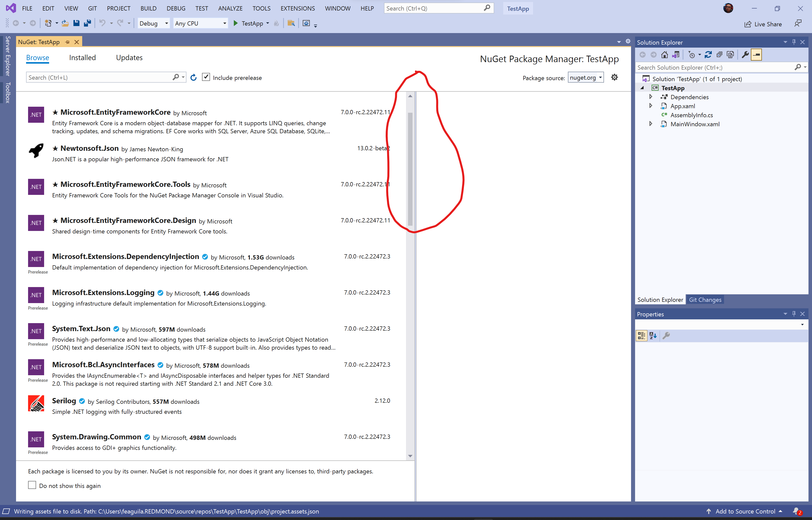Open NuGet package source settings gear
Screen dimensions: 812x520
tap(615, 77)
